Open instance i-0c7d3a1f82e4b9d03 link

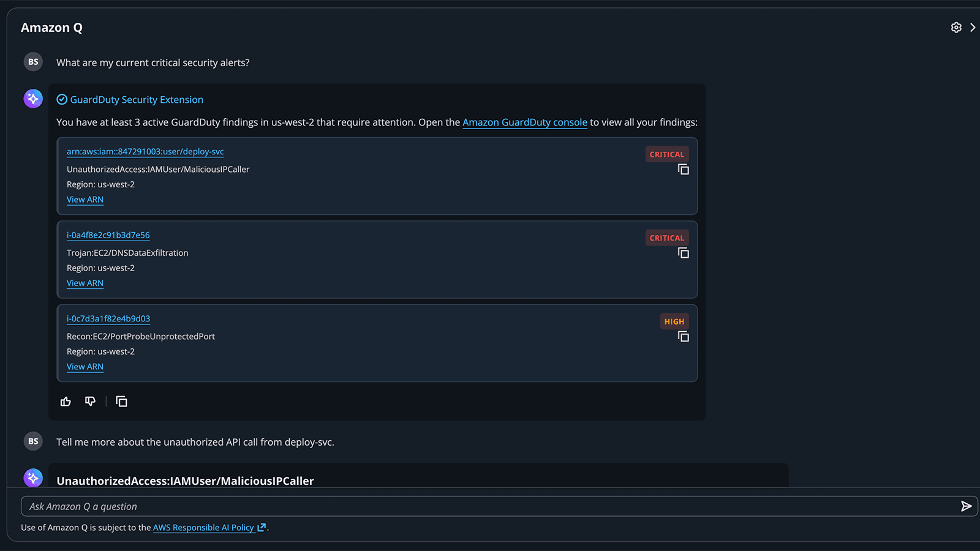pos(108,319)
